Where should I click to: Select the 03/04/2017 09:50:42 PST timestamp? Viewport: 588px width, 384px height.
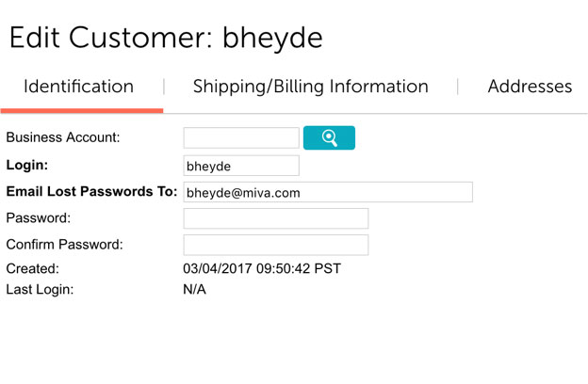pyautogui.click(x=262, y=268)
